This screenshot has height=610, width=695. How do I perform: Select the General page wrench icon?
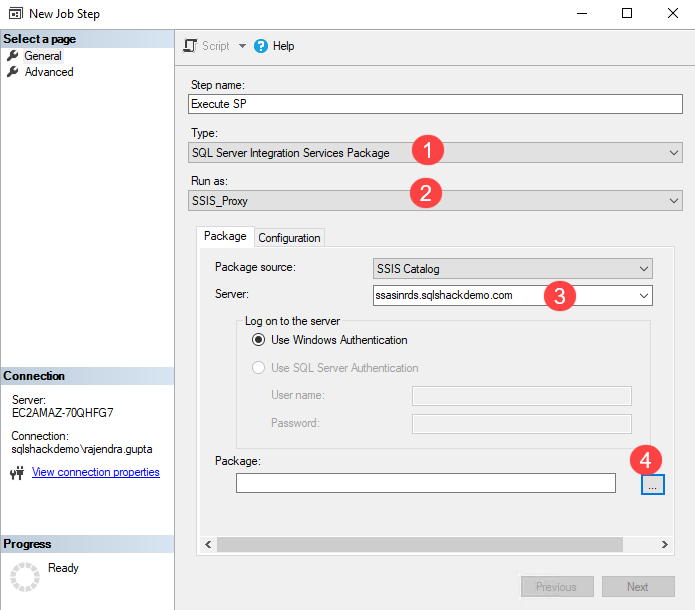13,55
